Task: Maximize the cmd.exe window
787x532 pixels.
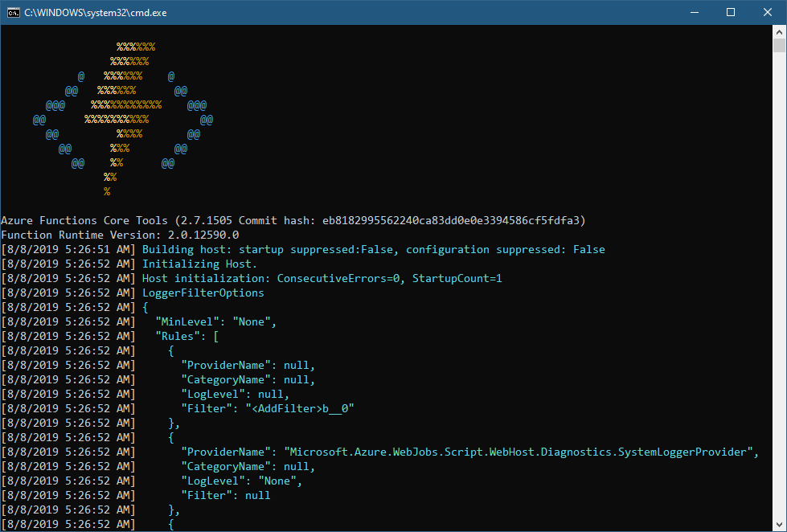Action: 731,13
